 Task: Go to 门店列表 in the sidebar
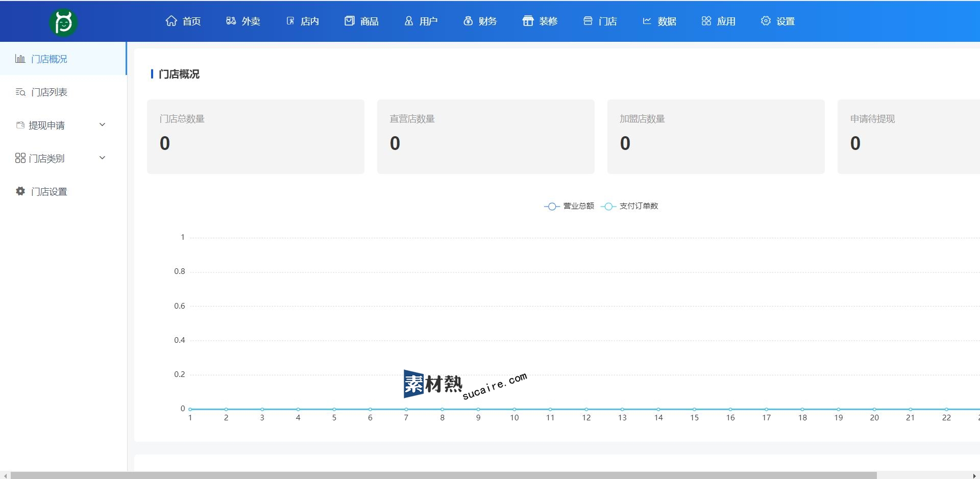click(63, 92)
